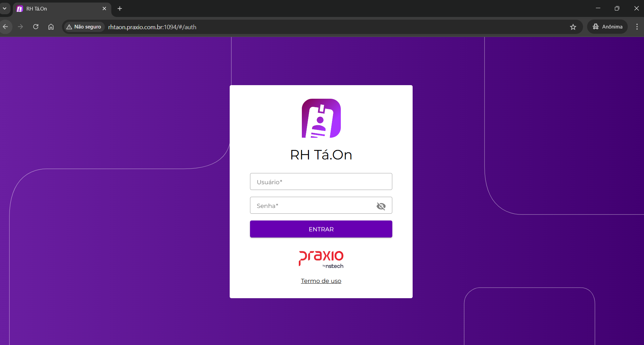Open the browser home page

click(x=51, y=27)
